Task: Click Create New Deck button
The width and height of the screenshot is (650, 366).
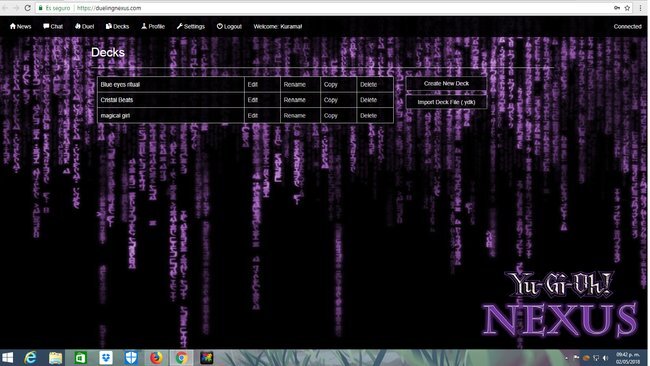Action: point(446,83)
